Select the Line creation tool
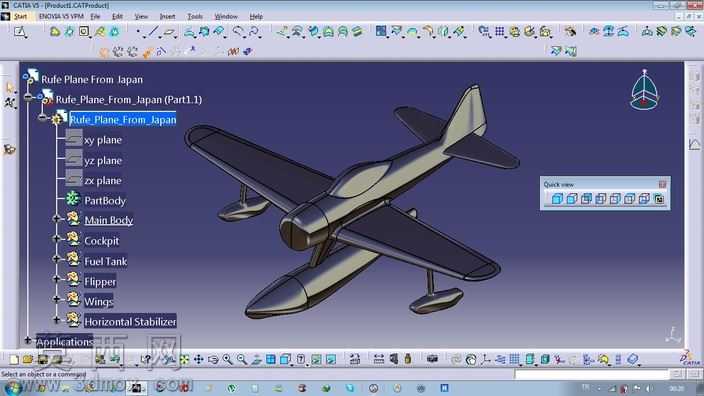The image size is (704, 396). pyautogui.click(x=153, y=32)
